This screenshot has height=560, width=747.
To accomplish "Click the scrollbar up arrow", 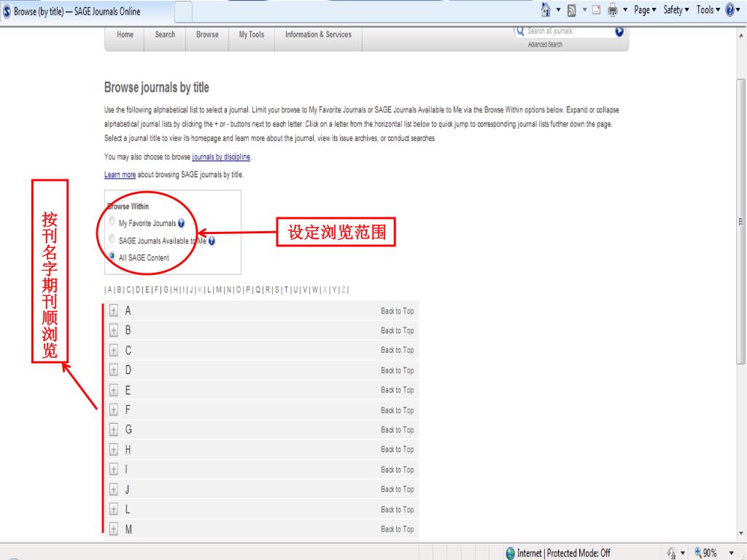I will coord(741,36).
